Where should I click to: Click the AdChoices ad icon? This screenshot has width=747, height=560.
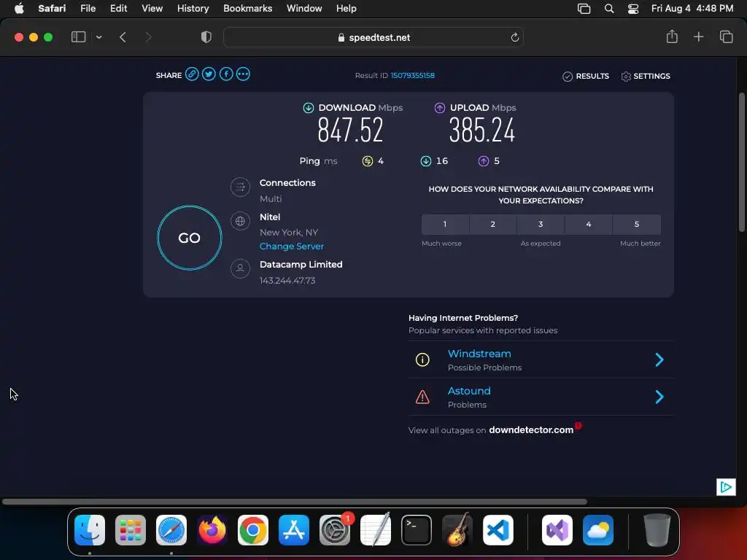coord(726,486)
